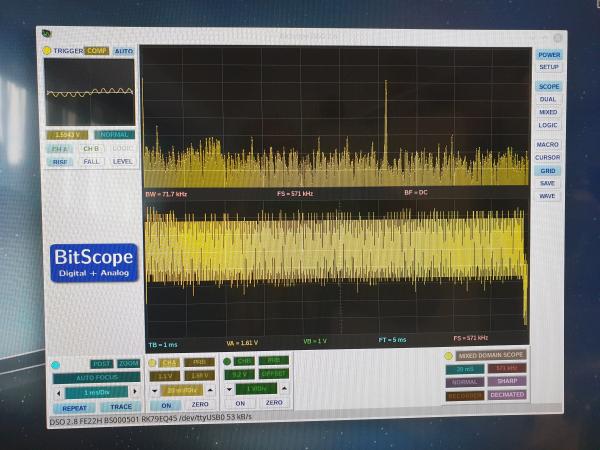Click the channel B OFFSET button

[274, 373]
